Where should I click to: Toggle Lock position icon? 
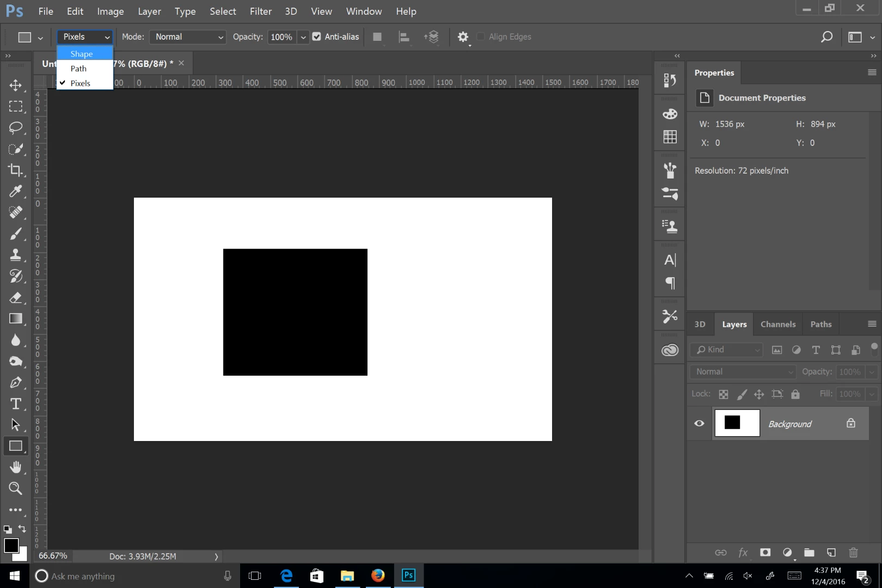coord(759,394)
